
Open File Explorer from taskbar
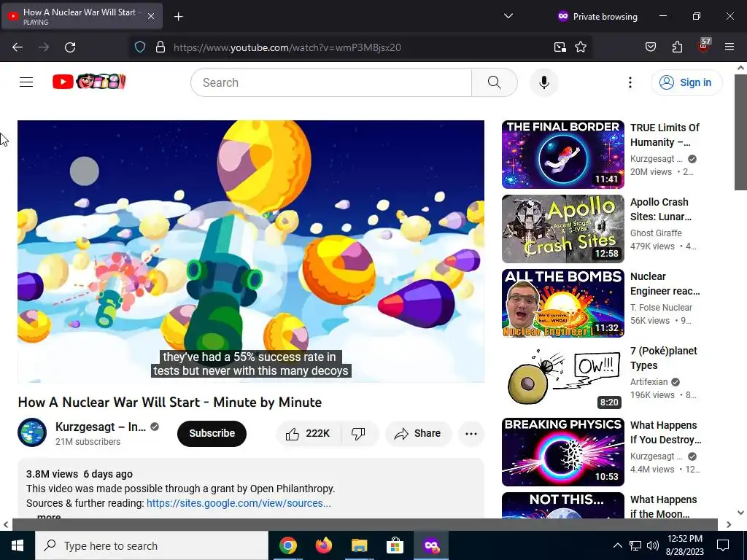[x=359, y=545]
